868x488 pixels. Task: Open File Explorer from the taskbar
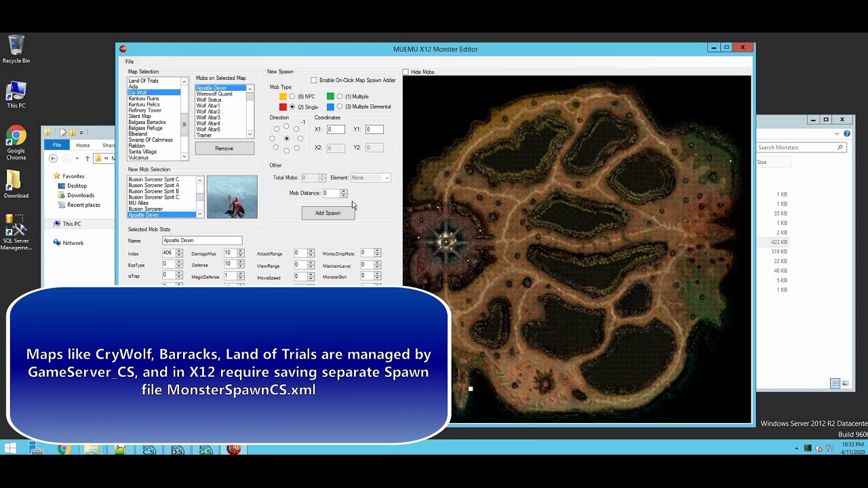coord(91,449)
